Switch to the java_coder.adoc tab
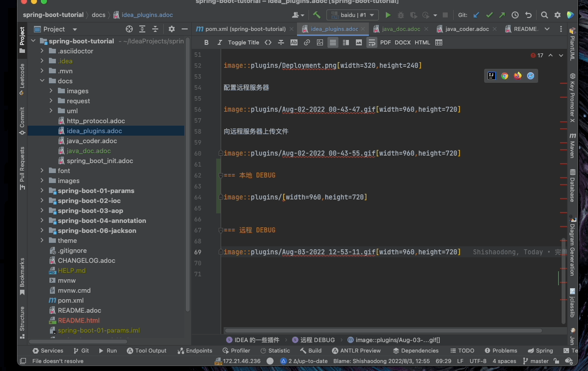 click(x=467, y=29)
